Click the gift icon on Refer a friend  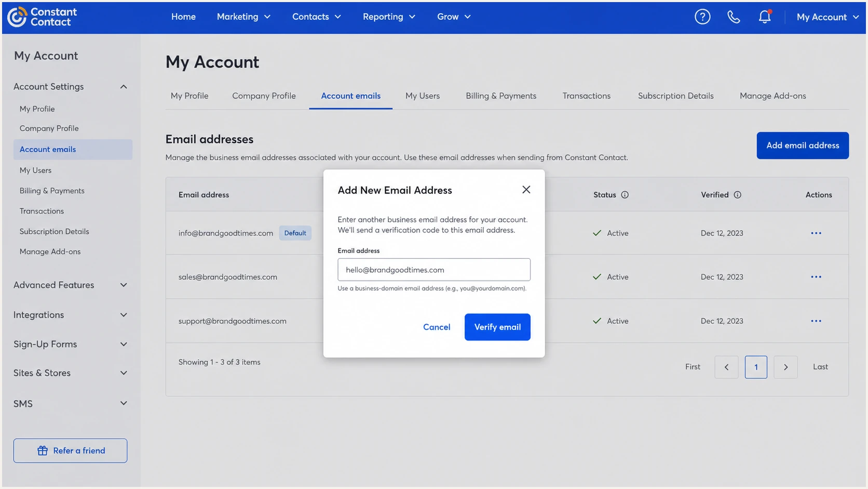43,451
